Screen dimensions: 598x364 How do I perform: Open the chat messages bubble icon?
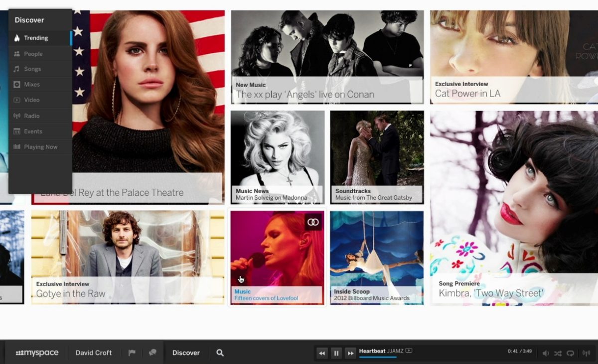point(152,353)
